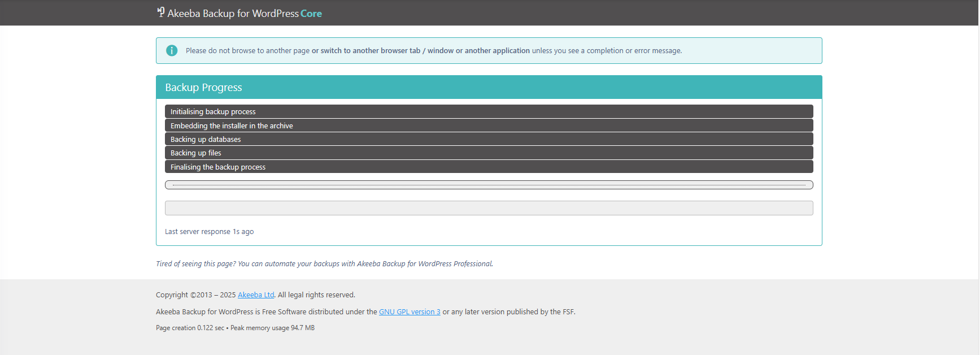The height and width of the screenshot is (355, 980).
Task: Click the Peak memory usage footer text
Action: [x=272, y=328]
